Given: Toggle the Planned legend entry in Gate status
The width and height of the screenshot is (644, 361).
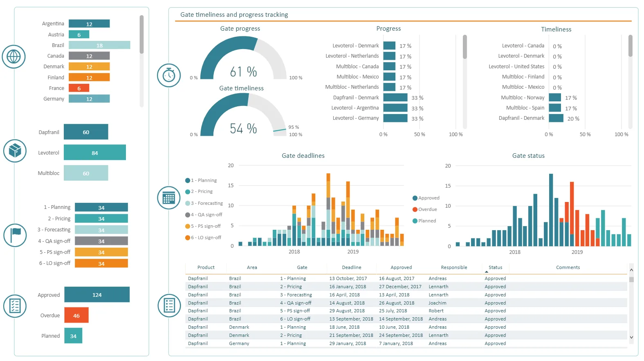Looking at the screenshot, I should pos(424,221).
